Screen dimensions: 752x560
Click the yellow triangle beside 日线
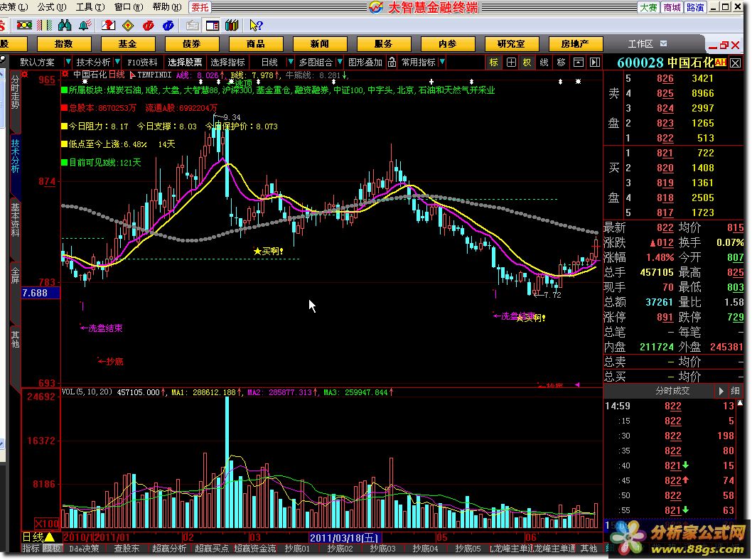tap(49, 537)
